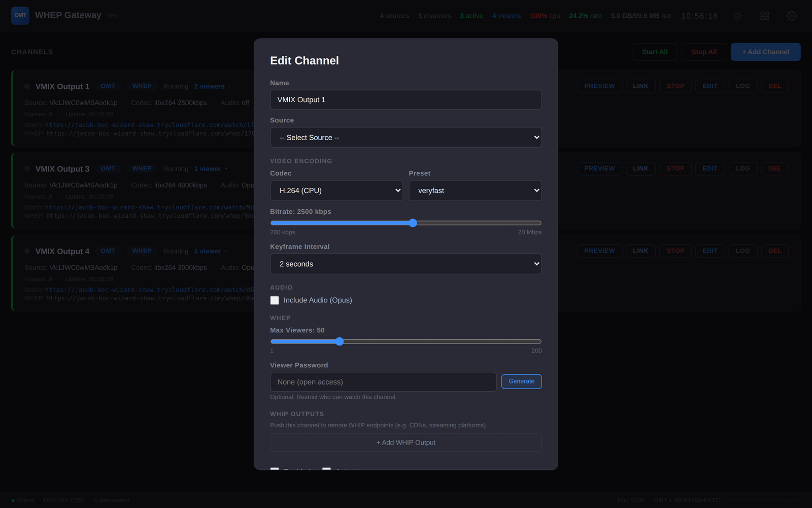Click the + Add WHIP Output button
The image size is (812, 508).
[x=405, y=442]
